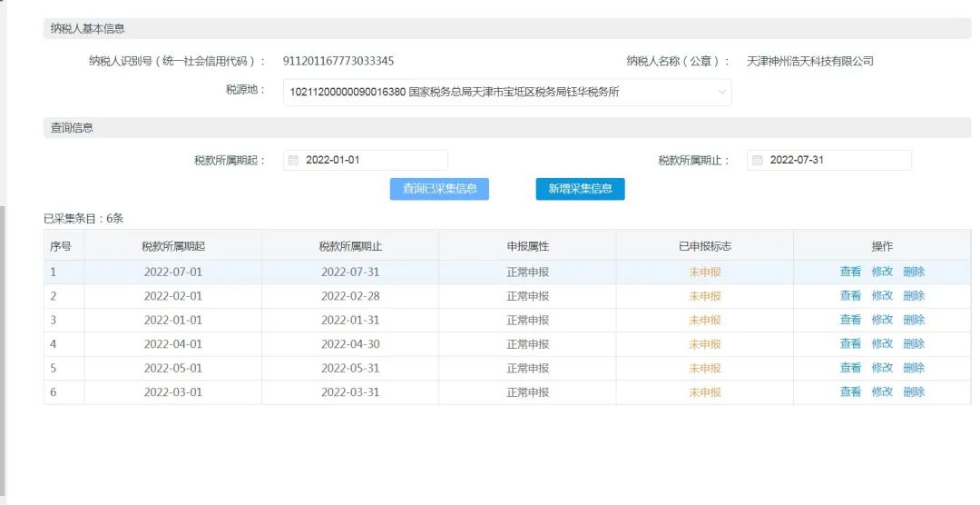The image size is (980, 505).
Task: Click end date cell 2022-05-31
Action: (x=350, y=368)
